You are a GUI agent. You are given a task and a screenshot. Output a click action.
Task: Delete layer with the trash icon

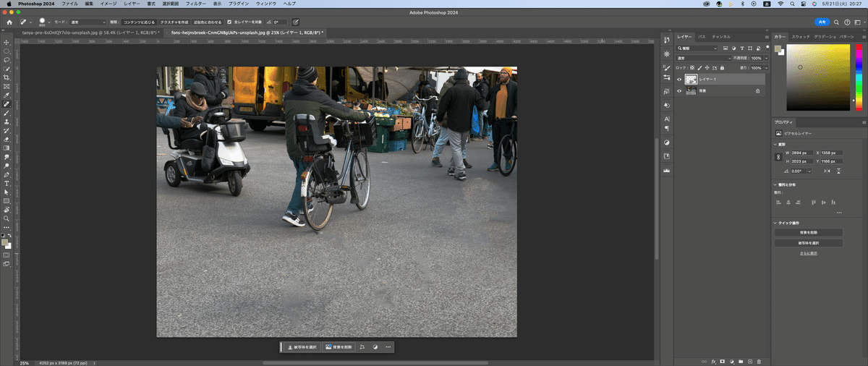(x=759, y=360)
